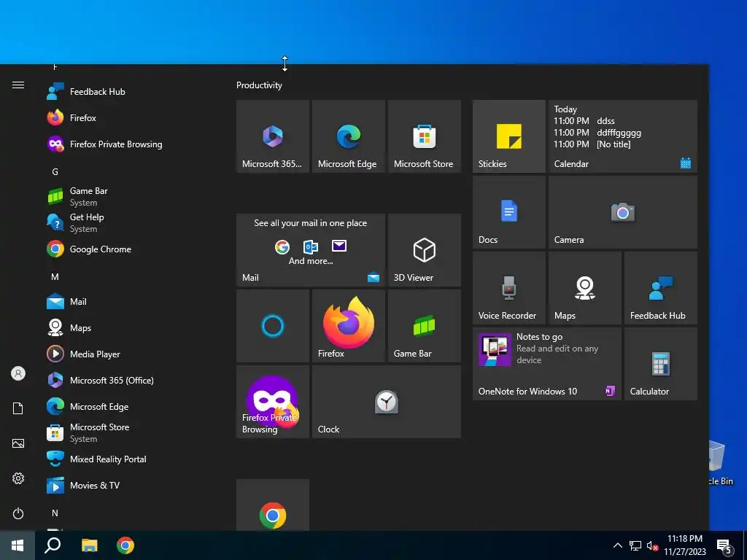The height and width of the screenshot is (560, 747).
Task: Open OneNote for Windows 10 tile
Action: coord(547,363)
